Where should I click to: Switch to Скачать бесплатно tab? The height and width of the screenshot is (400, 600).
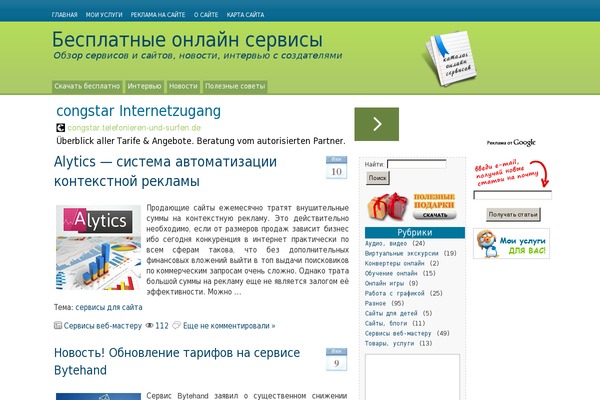pyautogui.click(x=87, y=87)
